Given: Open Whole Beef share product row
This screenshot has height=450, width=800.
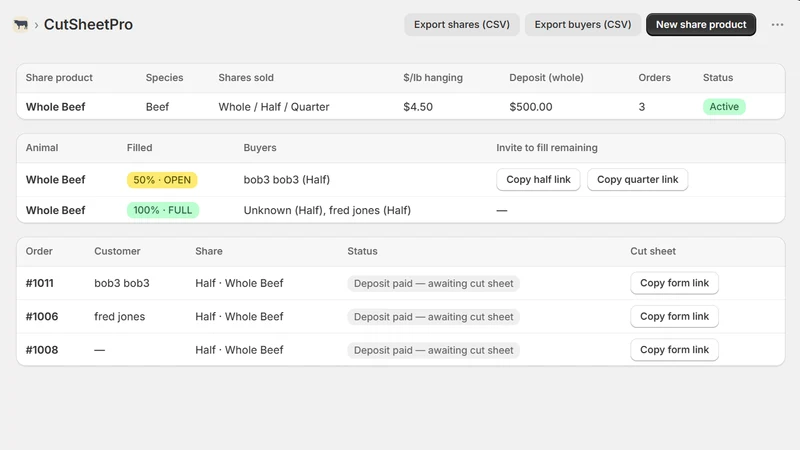Looking at the screenshot, I should [401, 107].
